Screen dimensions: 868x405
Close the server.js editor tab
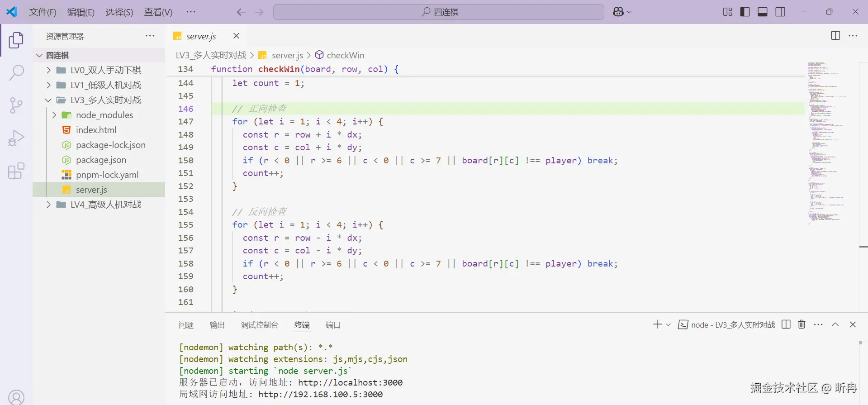click(x=236, y=36)
